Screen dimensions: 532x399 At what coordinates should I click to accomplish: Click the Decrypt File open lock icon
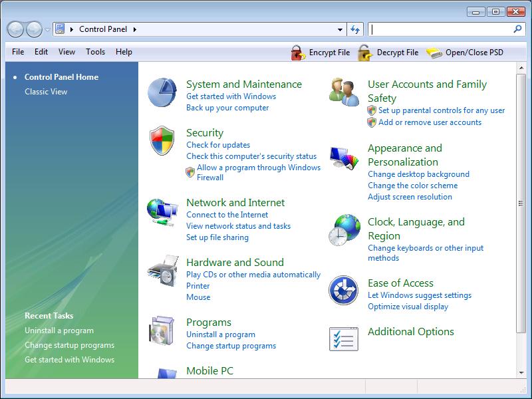pyautogui.click(x=365, y=53)
